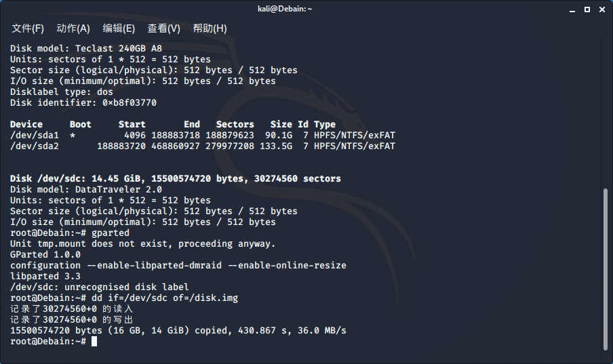
Task: Maximize the kali@Debian terminal window
Action: pyautogui.click(x=587, y=9)
